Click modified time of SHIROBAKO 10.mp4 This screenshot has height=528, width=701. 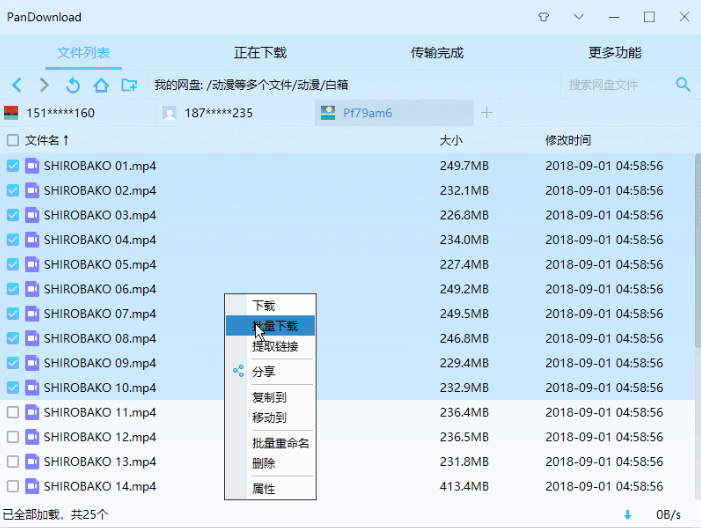click(604, 388)
